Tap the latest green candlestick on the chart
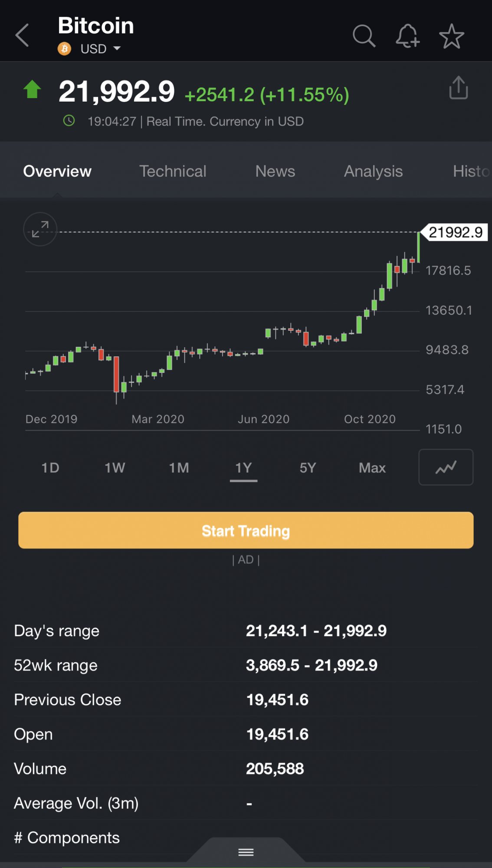Viewport: 492px width, 868px height. 419,247
